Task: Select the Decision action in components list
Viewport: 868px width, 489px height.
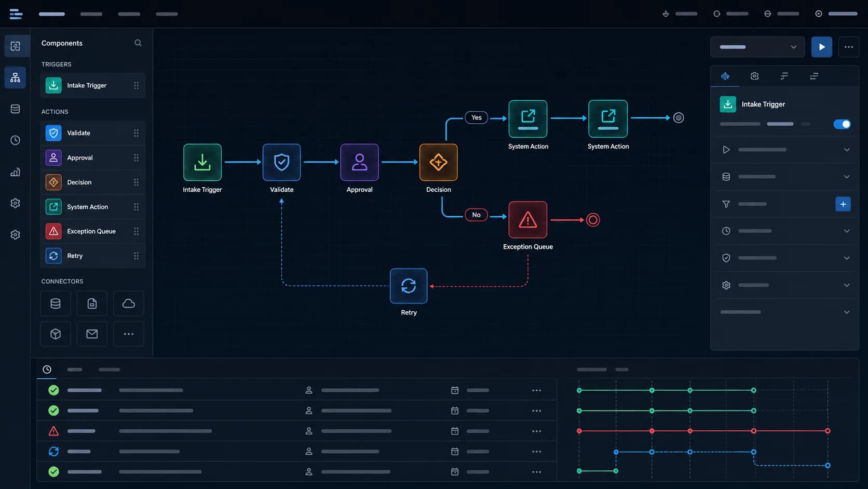Action: [92, 182]
